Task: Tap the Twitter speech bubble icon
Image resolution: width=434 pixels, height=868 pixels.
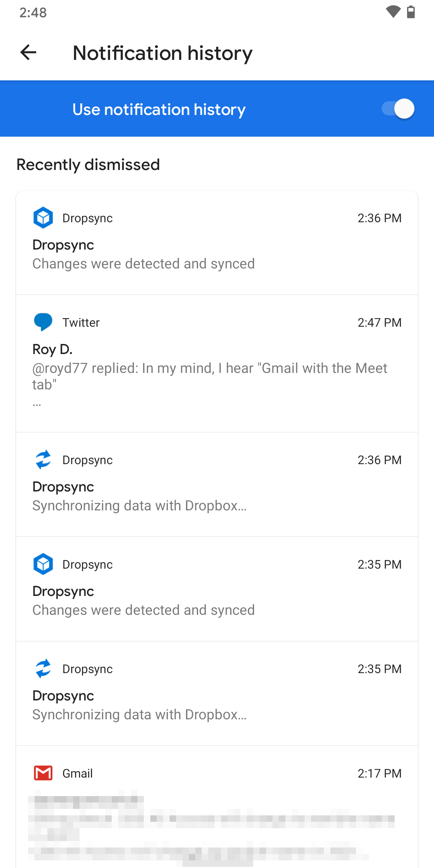Action: tap(43, 322)
